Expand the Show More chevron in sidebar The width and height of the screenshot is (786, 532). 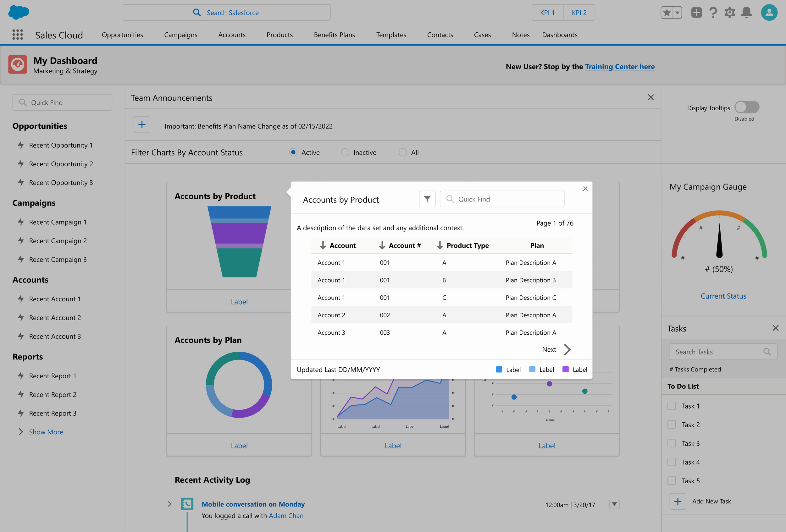(x=21, y=432)
